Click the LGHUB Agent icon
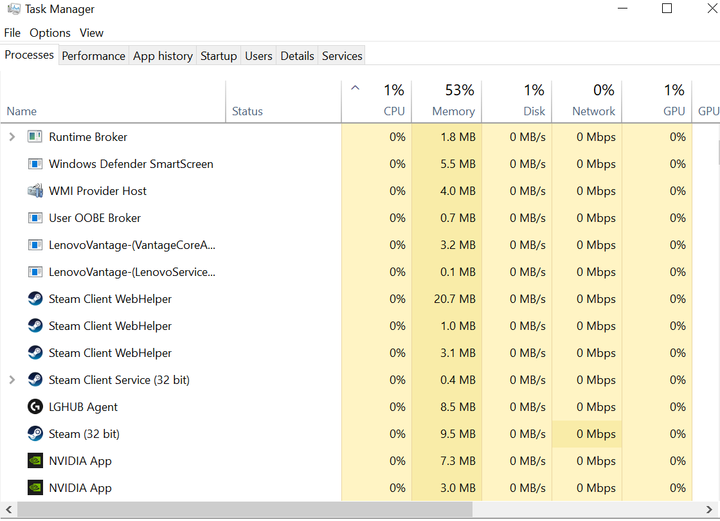720x521 pixels. [x=35, y=407]
